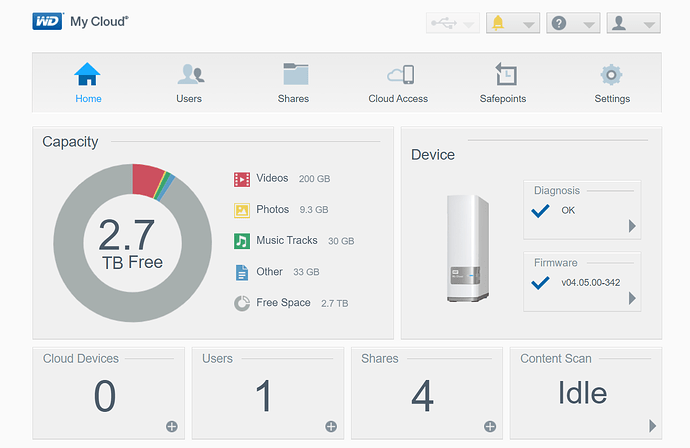Click the red Videos segment of chart
Viewport: 690px width, 448px height.
(146, 180)
